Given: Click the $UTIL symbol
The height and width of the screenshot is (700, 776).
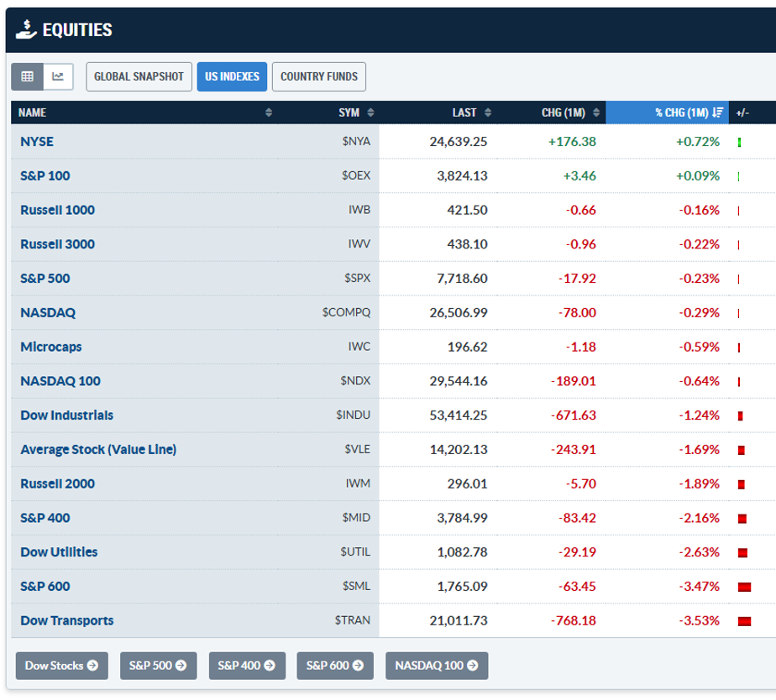Looking at the screenshot, I should coord(355,552).
